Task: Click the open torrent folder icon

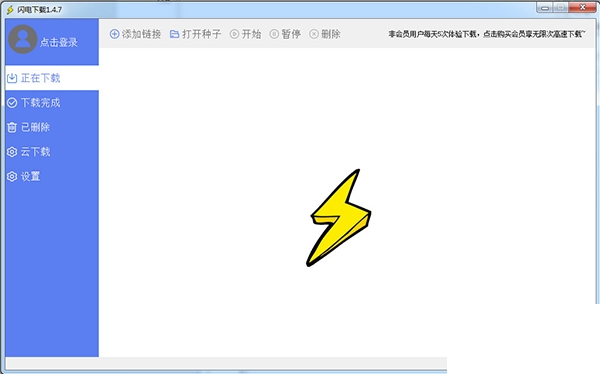Action: [174, 34]
